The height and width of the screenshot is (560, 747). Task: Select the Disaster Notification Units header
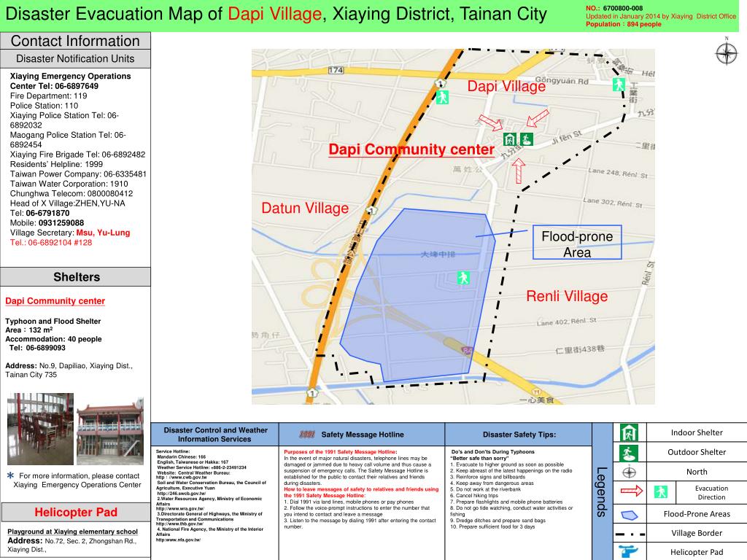pos(75,58)
